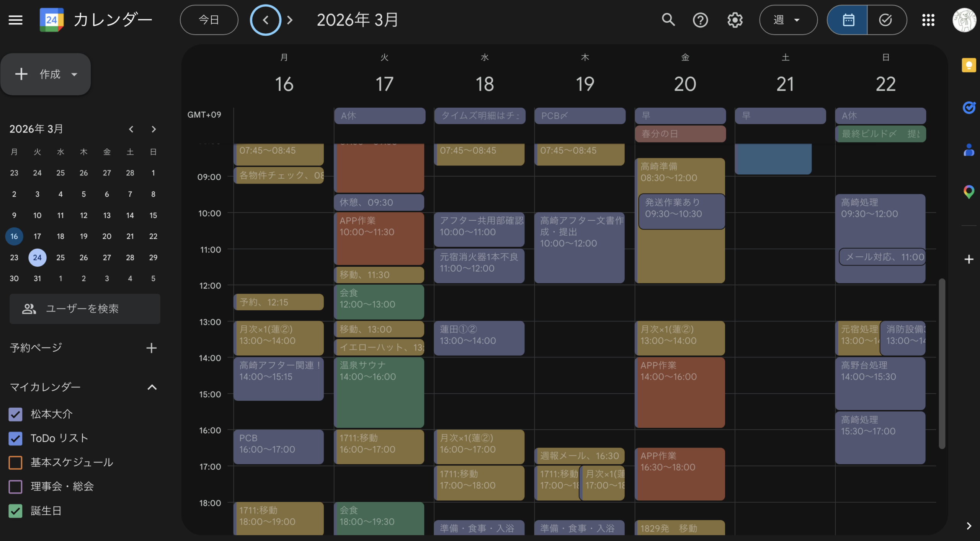980x541 pixels.
Task: Enable the 基本スケジュール calendar checkbox
Action: (x=15, y=462)
